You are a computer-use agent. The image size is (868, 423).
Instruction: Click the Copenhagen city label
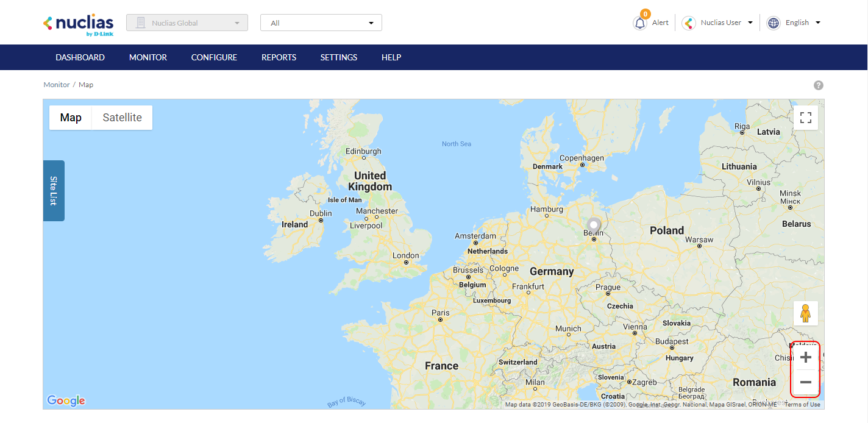click(x=582, y=158)
